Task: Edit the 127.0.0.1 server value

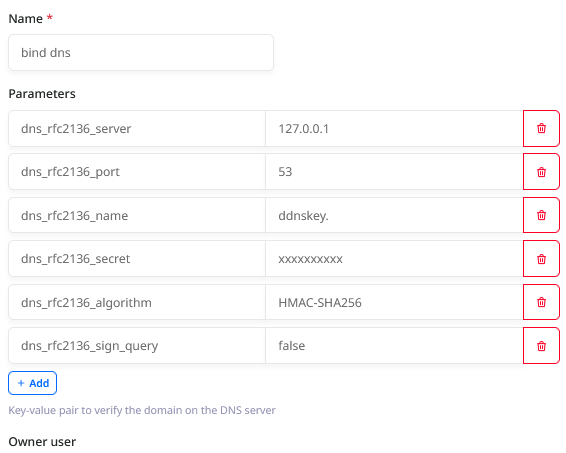Action: click(x=394, y=129)
